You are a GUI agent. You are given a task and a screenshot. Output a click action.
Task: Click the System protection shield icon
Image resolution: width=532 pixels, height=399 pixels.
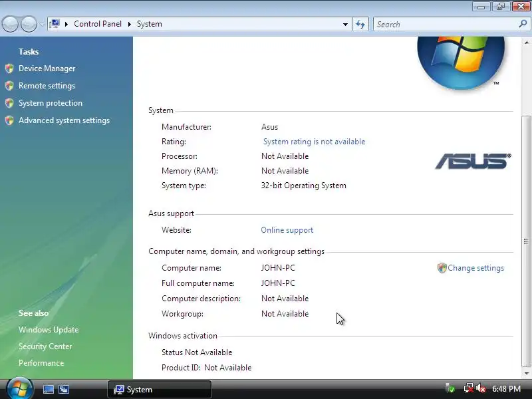click(x=9, y=103)
